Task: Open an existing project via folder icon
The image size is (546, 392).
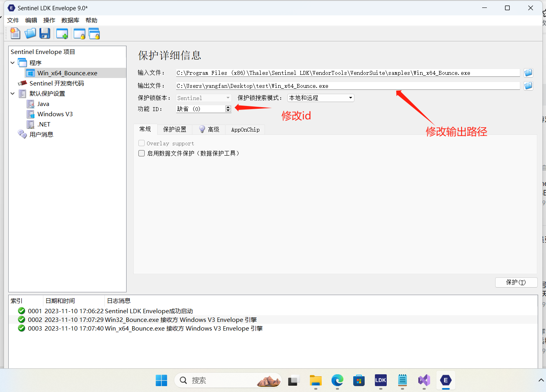Action: pyautogui.click(x=30, y=34)
